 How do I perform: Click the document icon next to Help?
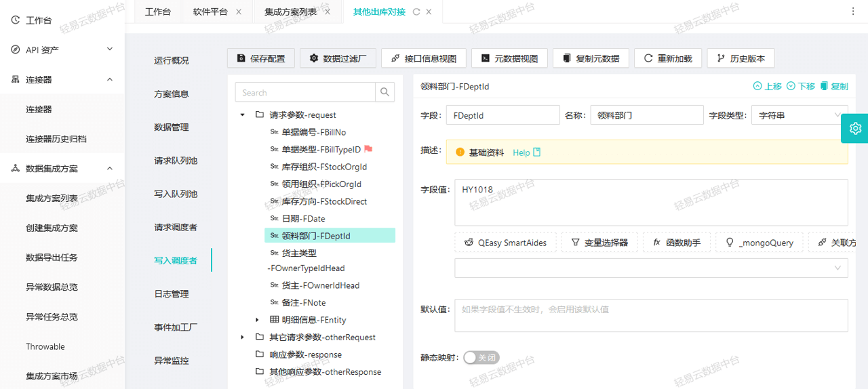(x=537, y=152)
